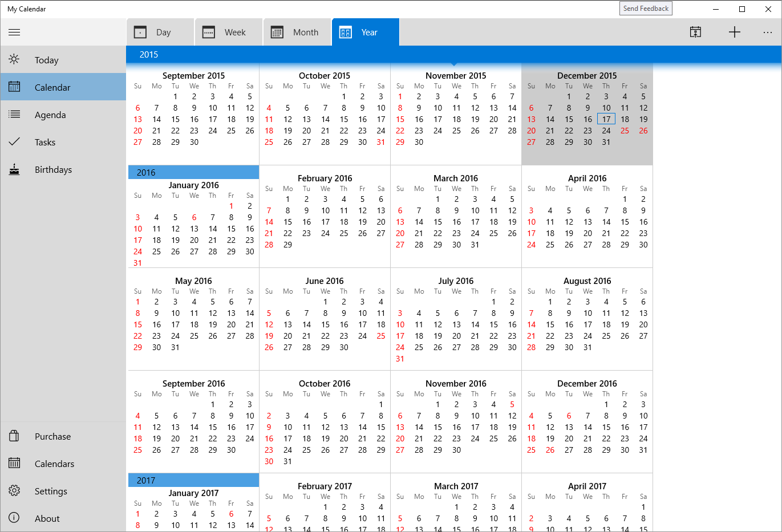View the Tasks list

(46, 141)
